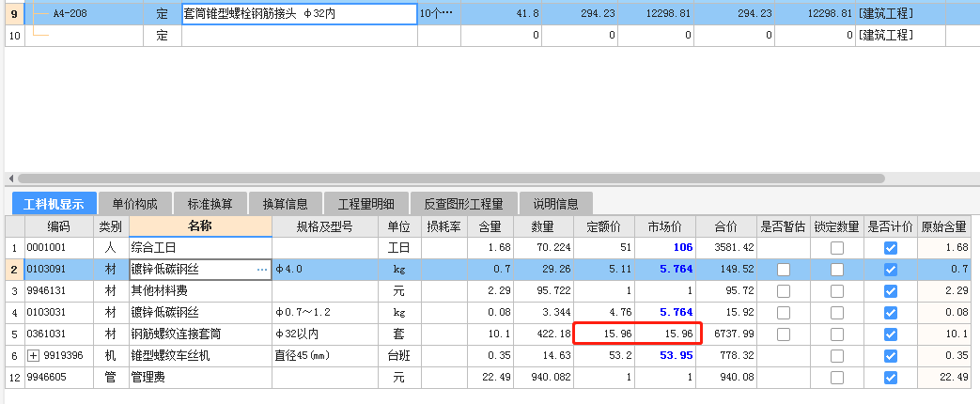980x404 pixels.
Task: Toggle 锁定数量 for 钢筋螺纹连接套筒 row
Action: pyautogui.click(x=837, y=334)
